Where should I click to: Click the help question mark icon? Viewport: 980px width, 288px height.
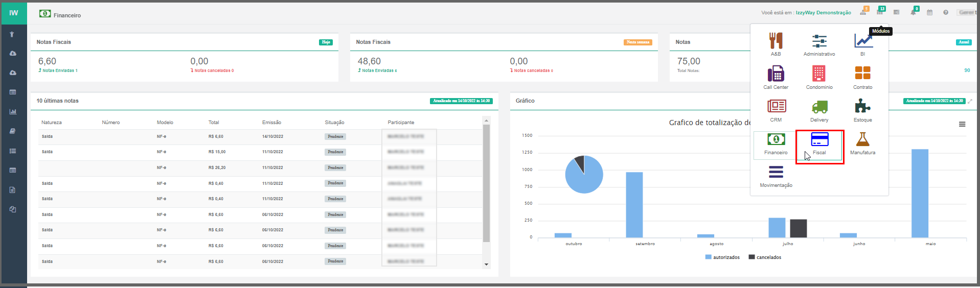pos(946,12)
